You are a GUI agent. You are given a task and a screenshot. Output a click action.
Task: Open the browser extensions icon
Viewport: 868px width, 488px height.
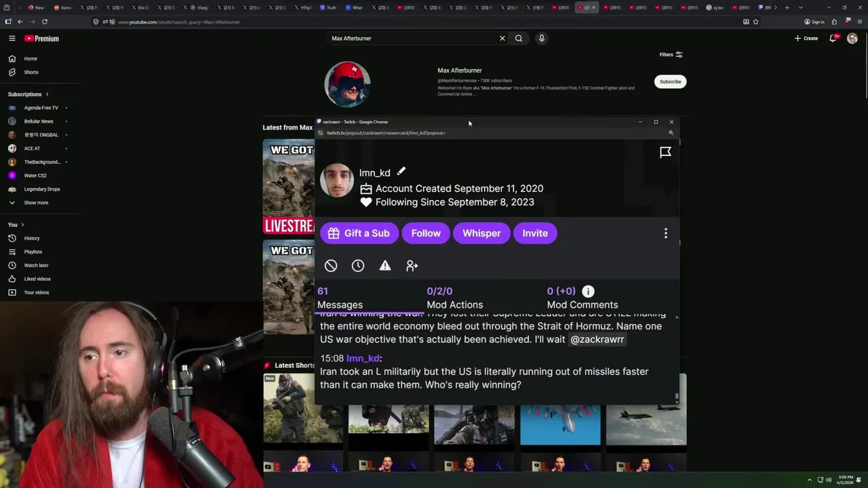[x=834, y=22]
